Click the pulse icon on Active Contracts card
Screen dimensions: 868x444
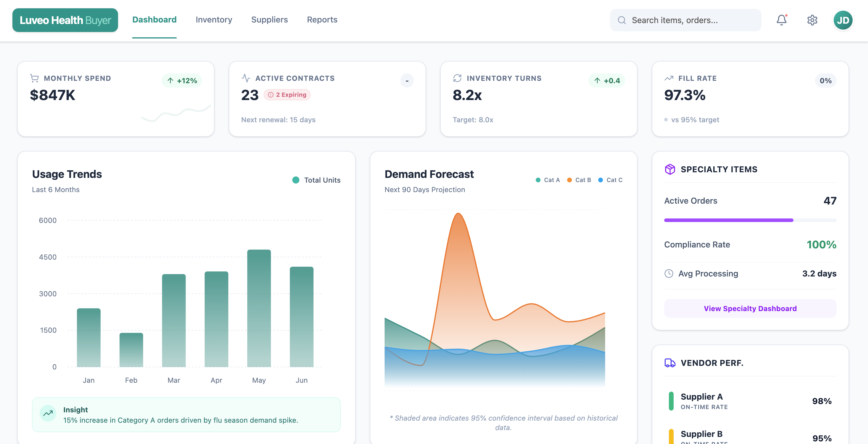(x=246, y=78)
